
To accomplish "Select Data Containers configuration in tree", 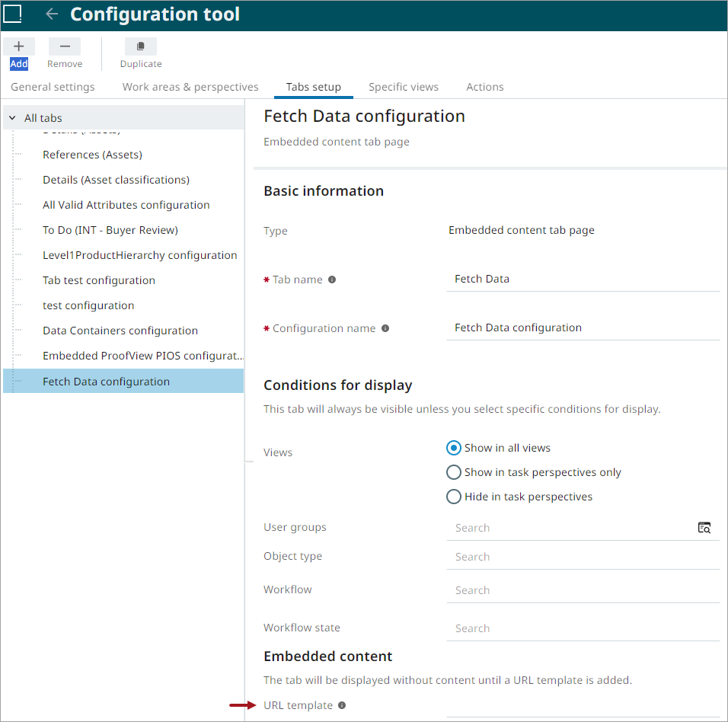I will pos(120,331).
